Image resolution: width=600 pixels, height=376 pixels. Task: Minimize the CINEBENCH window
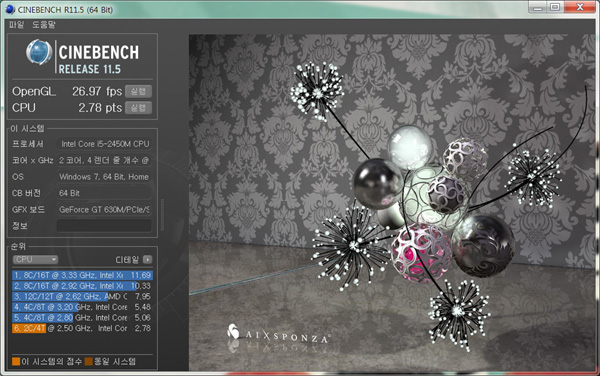538,7
